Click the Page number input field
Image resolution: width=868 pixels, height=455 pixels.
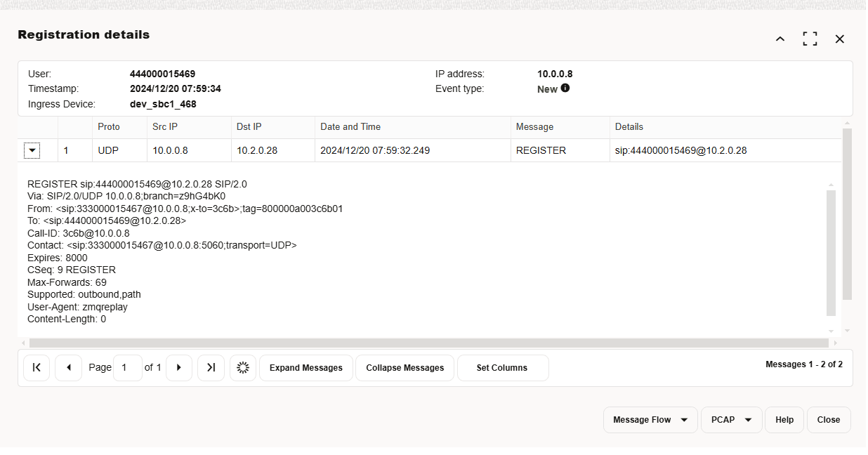pyautogui.click(x=127, y=367)
